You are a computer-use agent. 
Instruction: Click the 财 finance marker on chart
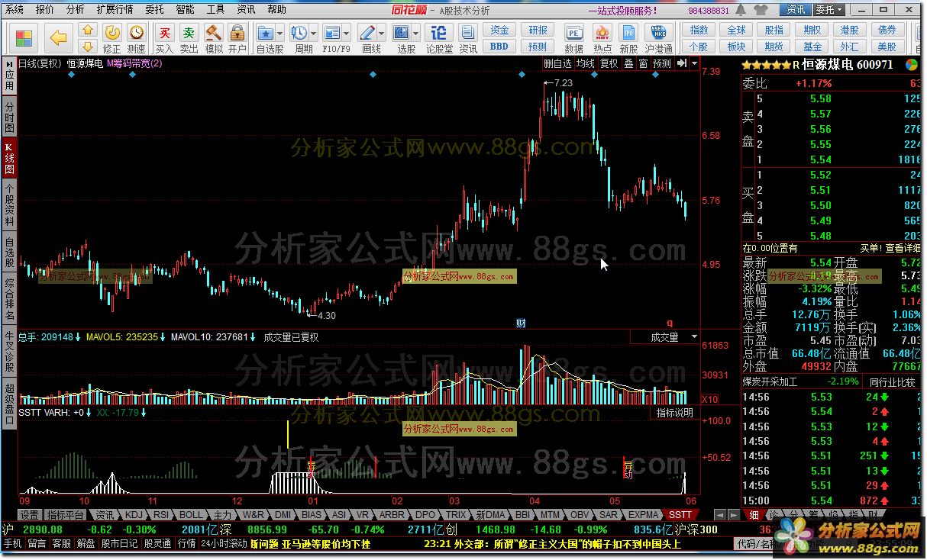521,323
